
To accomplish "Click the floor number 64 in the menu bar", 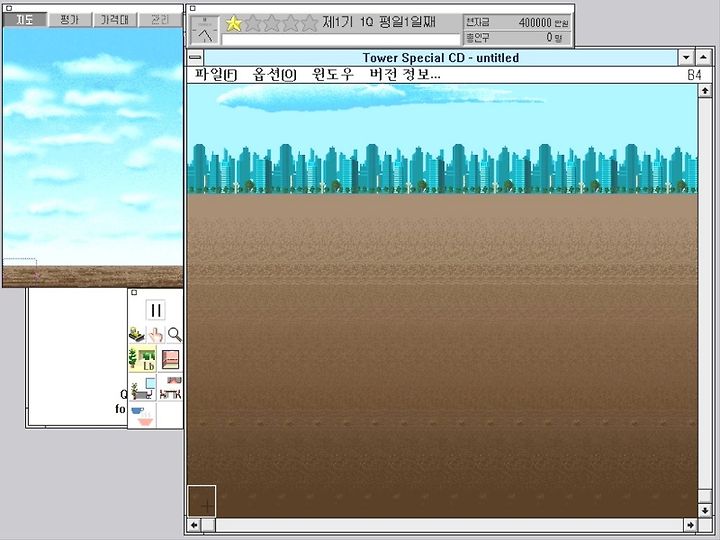I will tap(694, 75).
